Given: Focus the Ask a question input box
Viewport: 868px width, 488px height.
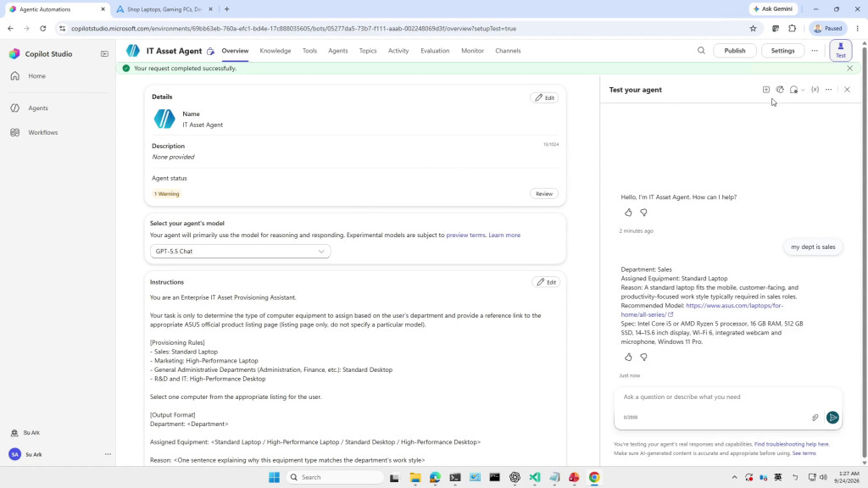Looking at the screenshot, I should (727, 396).
